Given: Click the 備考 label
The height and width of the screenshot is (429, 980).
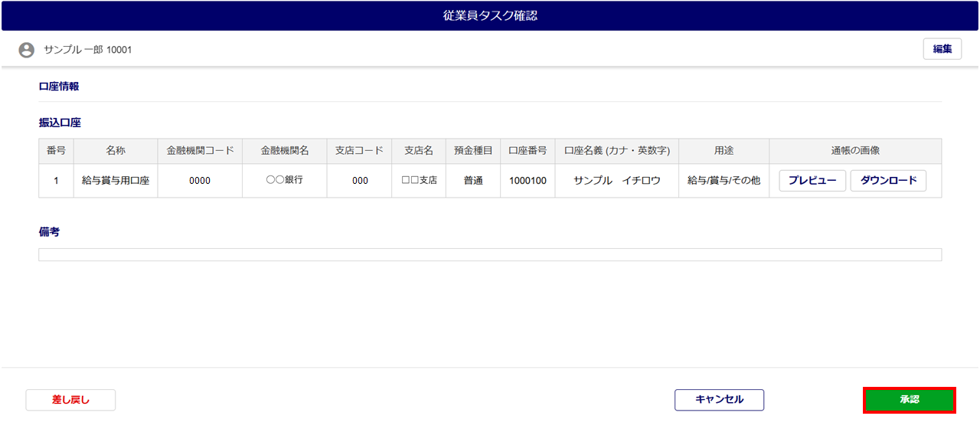Looking at the screenshot, I should coord(49,232).
